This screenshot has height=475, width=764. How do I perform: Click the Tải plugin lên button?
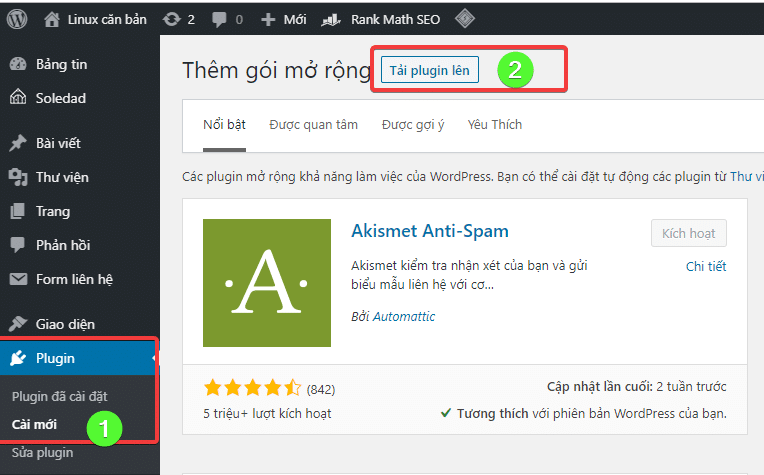(429, 70)
